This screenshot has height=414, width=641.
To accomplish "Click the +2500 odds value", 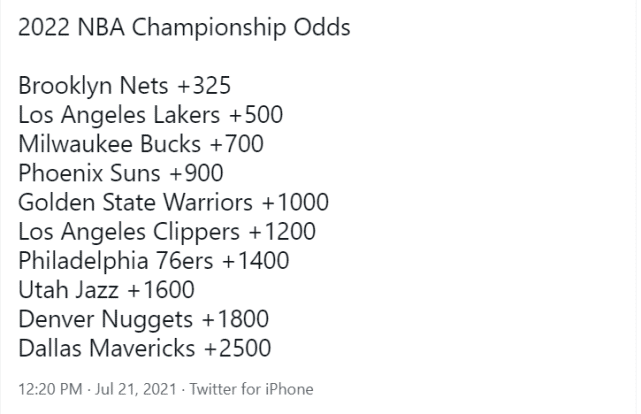I will pos(235,349).
